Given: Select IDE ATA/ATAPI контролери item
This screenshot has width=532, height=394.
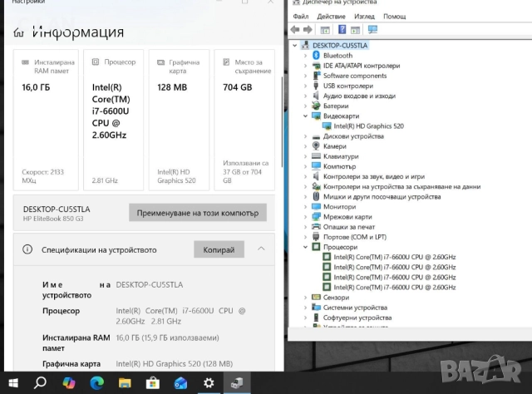Looking at the screenshot, I should click(x=362, y=66).
